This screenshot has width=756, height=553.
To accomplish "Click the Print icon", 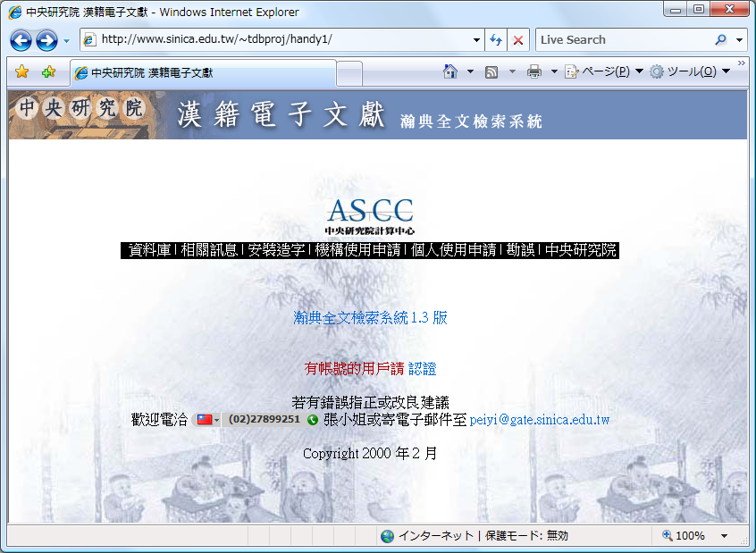I will [534, 71].
